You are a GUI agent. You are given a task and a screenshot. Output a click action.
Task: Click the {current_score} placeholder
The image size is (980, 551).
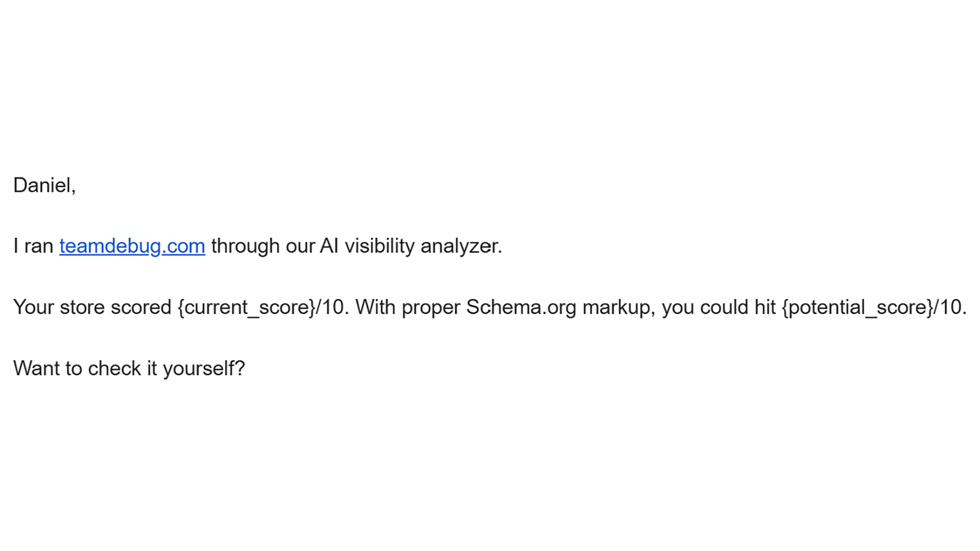(247, 307)
